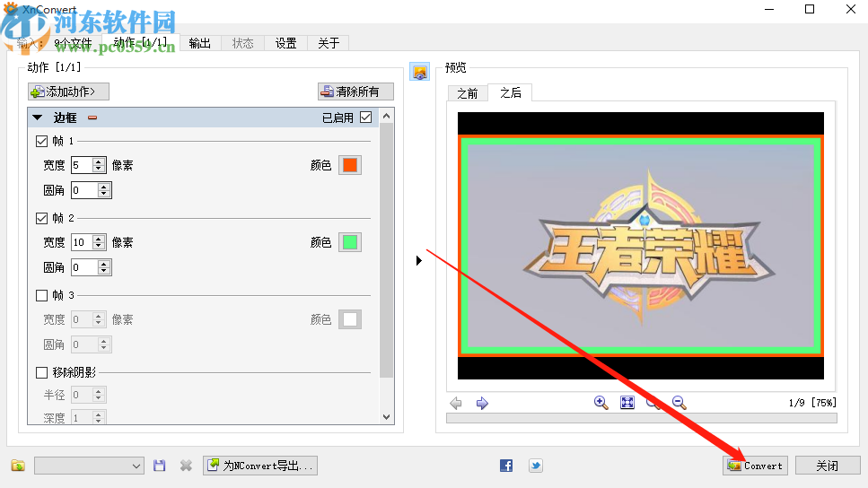The image size is (868, 488).
Task: Open script folder icon at bottom left
Action: [x=18, y=466]
